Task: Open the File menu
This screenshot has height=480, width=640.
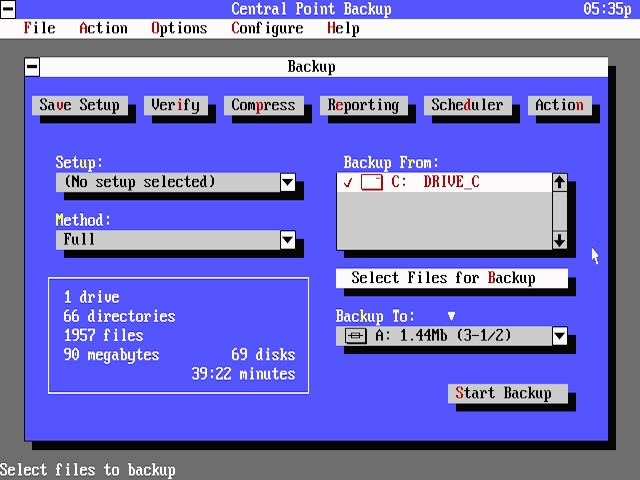Action: coord(39,29)
